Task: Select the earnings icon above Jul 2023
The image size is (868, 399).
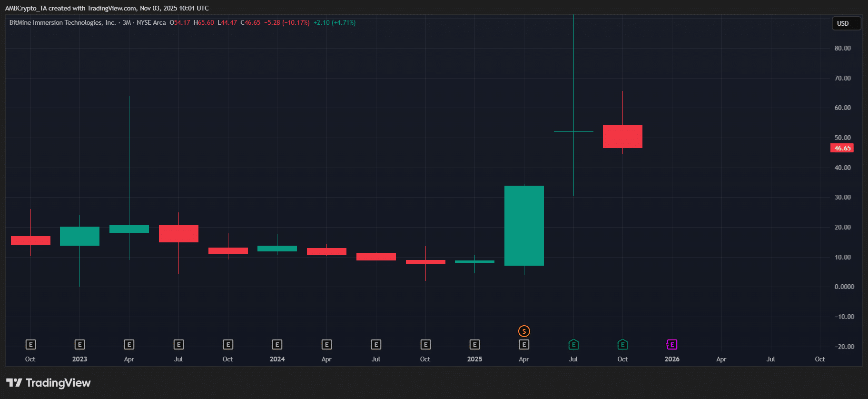Action: click(x=178, y=344)
